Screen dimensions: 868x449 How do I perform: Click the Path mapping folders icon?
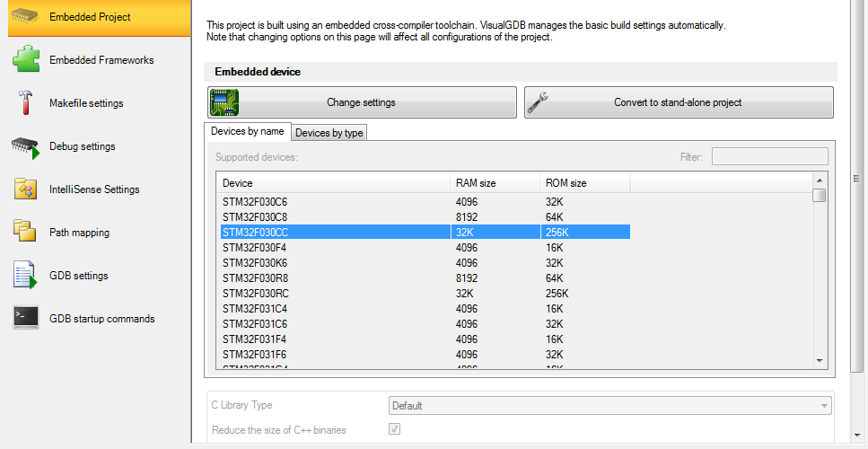(25, 232)
